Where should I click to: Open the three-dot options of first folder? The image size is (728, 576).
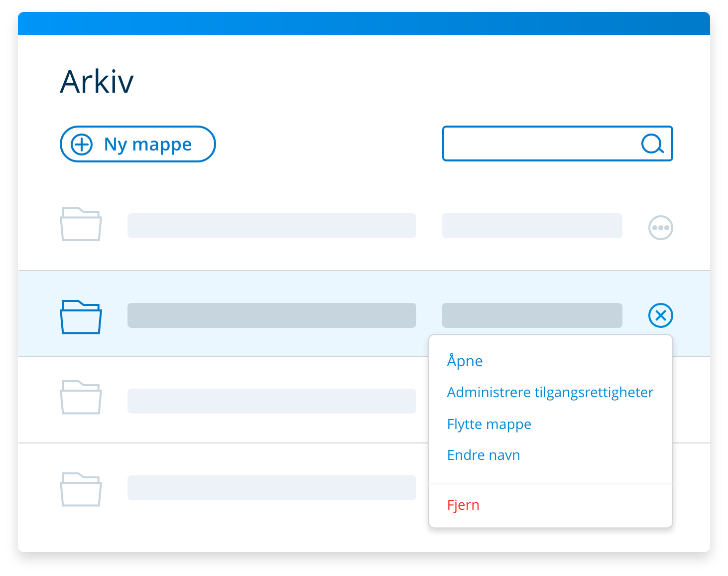660,228
